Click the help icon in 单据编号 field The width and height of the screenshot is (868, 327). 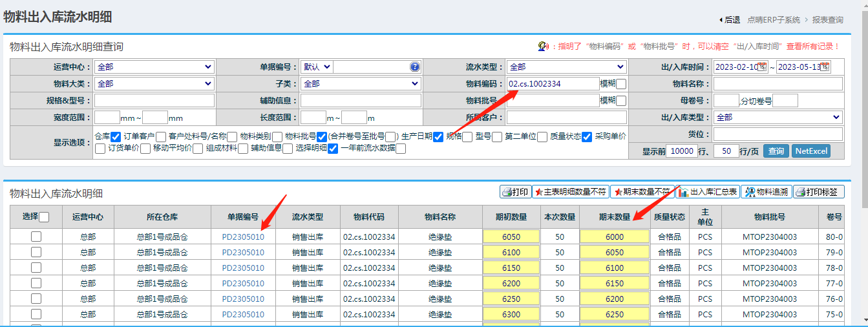click(x=414, y=67)
